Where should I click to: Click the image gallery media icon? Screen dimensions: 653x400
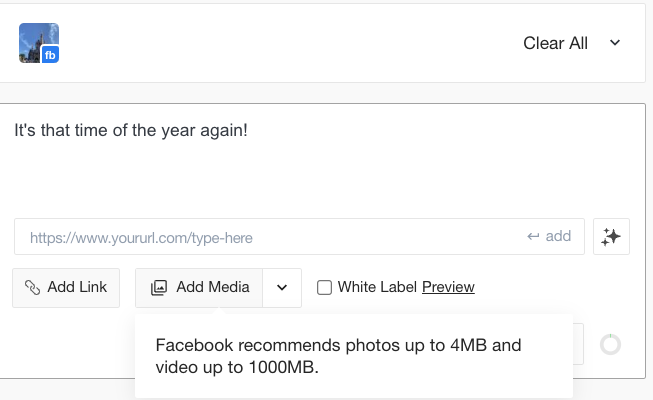tap(159, 288)
